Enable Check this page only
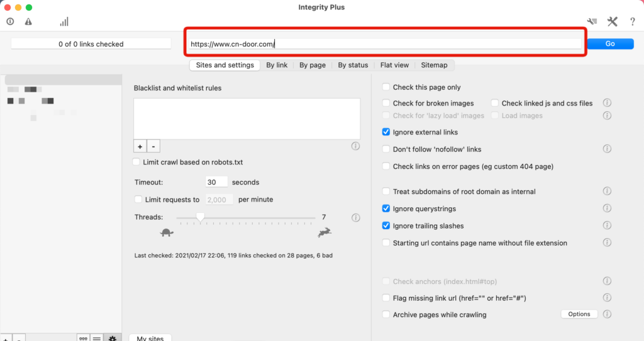The height and width of the screenshot is (341, 644). point(386,87)
